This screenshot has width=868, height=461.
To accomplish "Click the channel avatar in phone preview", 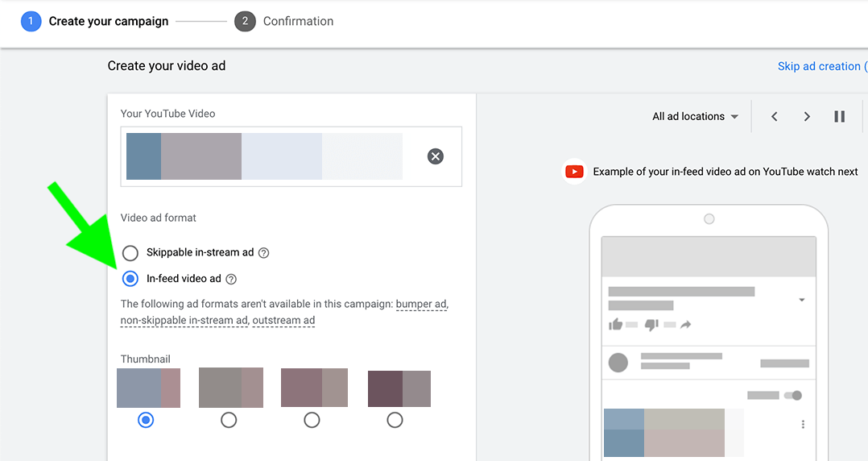I will coord(618,363).
